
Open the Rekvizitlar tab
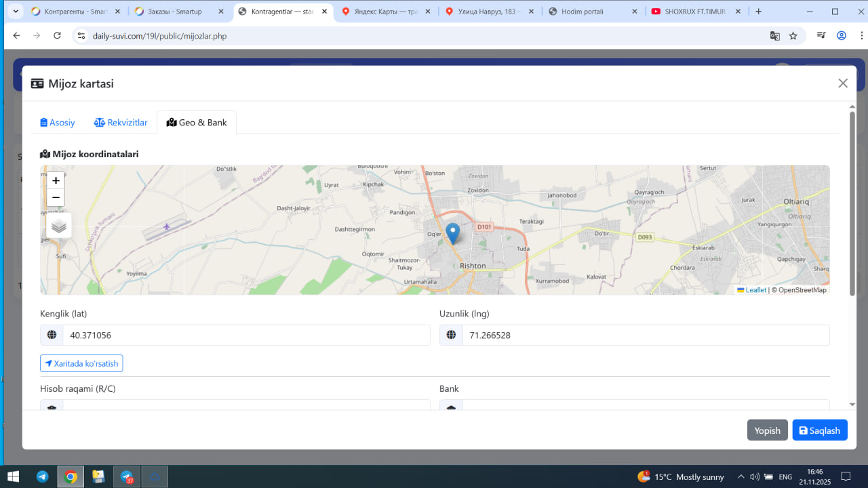click(x=121, y=123)
